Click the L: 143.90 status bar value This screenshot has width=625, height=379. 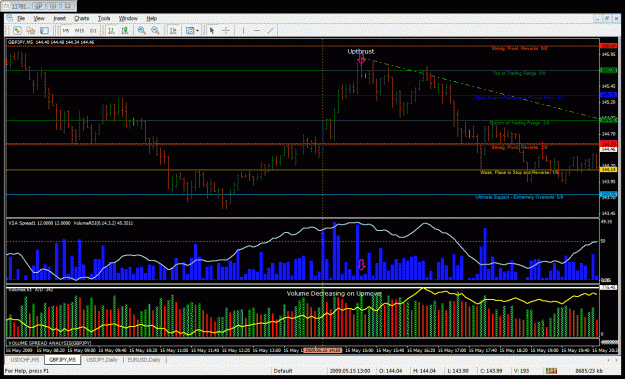[x=458, y=371]
